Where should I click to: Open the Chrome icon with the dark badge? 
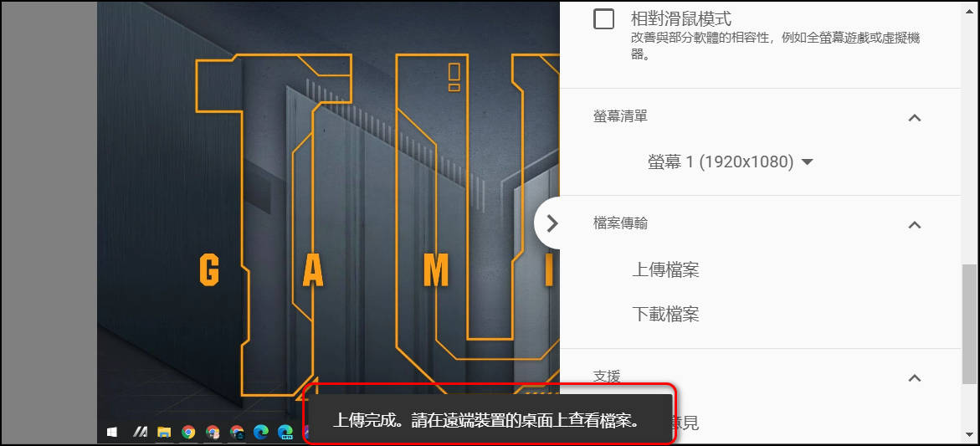pos(237,432)
